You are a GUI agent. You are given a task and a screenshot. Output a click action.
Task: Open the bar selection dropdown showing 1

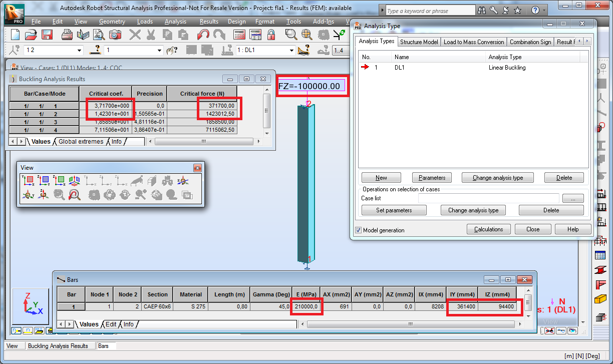[160, 51]
